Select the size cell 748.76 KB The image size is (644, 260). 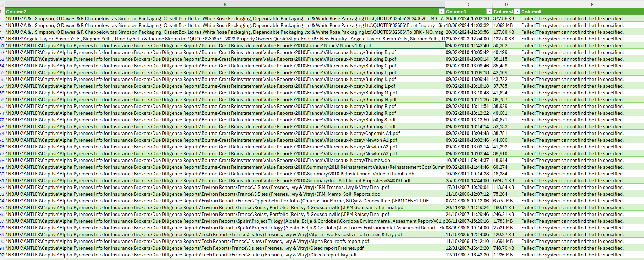click(x=507, y=248)
